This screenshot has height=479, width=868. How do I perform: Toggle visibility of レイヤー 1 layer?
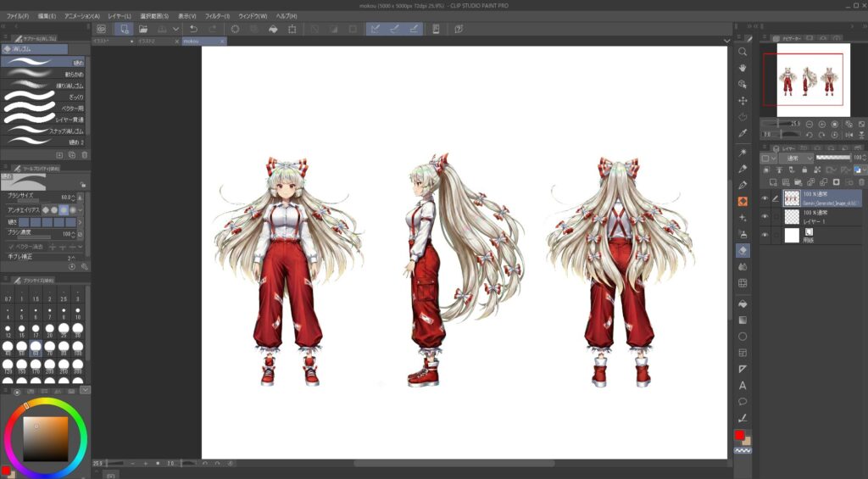tap(765, 217)
